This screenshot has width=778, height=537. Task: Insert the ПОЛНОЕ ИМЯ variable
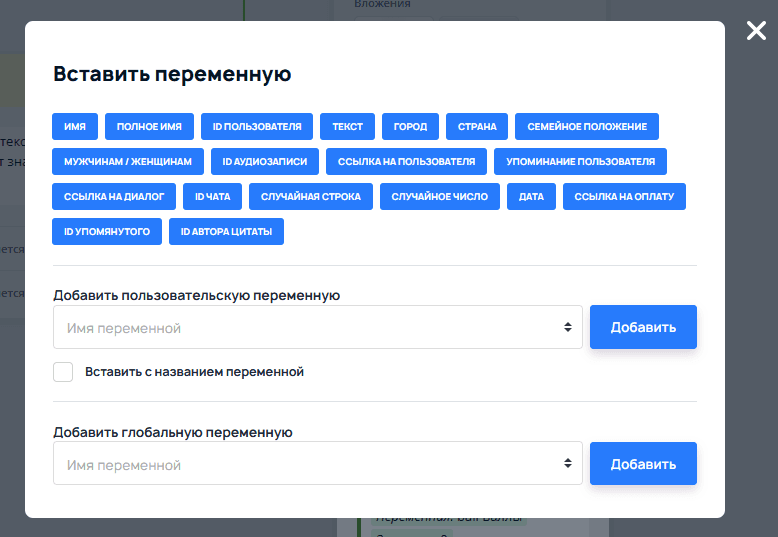tap(149, 127)
